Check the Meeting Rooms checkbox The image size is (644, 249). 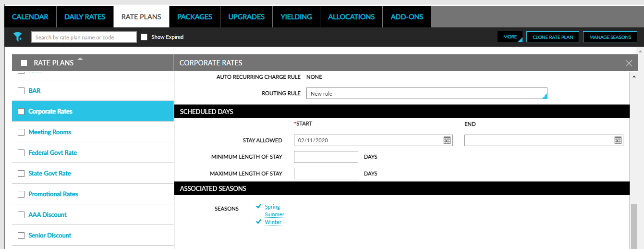[x=21, y=132]
